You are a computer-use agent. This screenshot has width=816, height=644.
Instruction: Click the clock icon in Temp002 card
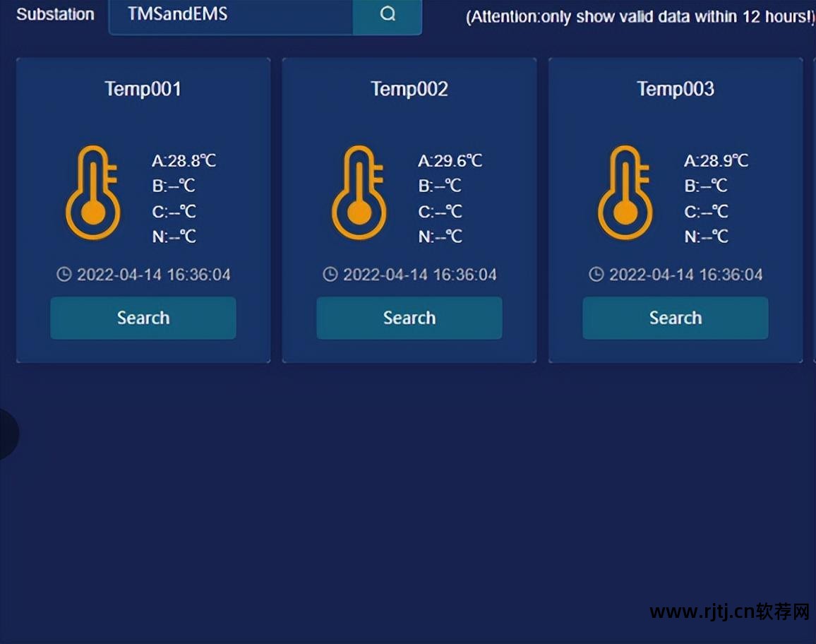tap(330, 275)
